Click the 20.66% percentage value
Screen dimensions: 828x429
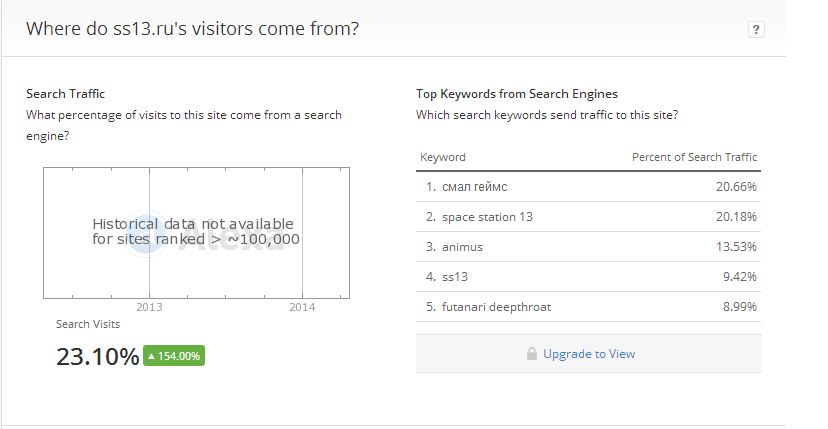click(x=736, y=186)
